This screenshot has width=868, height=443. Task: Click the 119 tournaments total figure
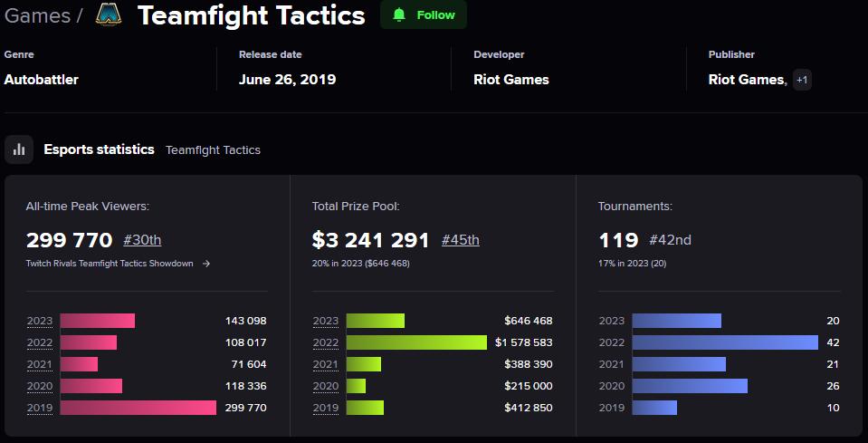pos(619,240)
